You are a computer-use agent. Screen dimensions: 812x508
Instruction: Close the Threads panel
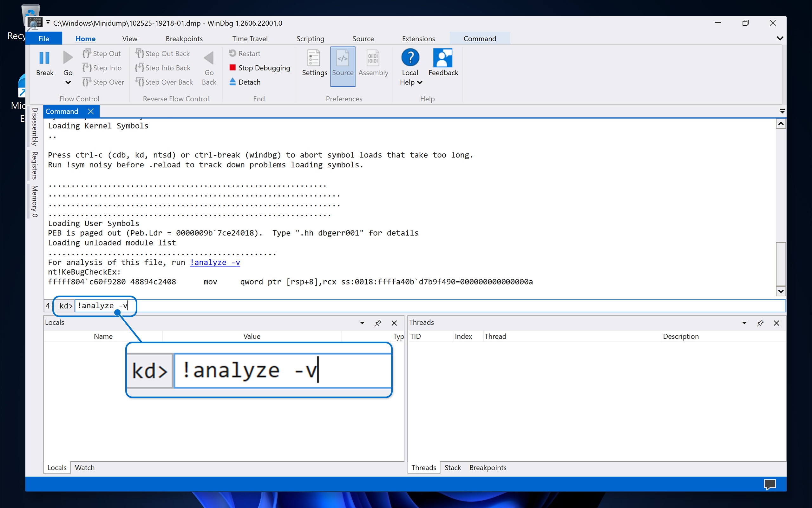pyautogui.click(x=776, y=323)
